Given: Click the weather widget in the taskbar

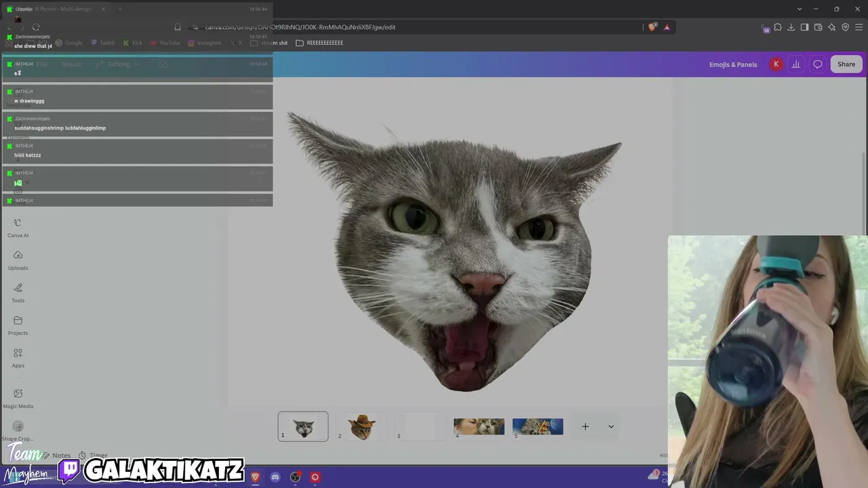Looking at the screenshot, I should (x=658, y=476).
